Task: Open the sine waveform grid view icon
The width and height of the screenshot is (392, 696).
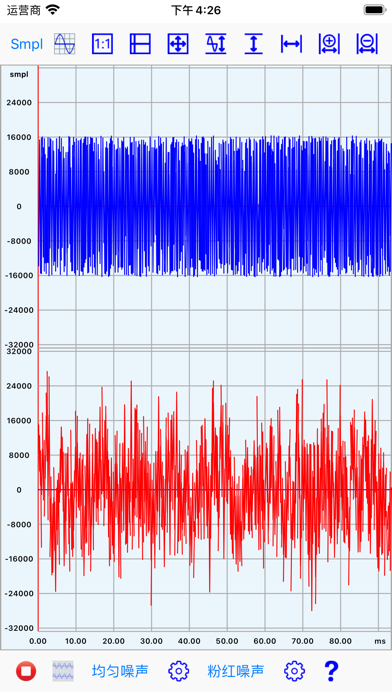Action: (x=64, y=44)
